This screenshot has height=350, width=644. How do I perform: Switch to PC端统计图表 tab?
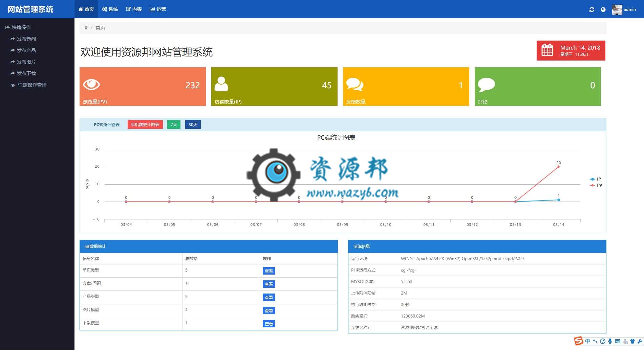click(x=107, y=124)
